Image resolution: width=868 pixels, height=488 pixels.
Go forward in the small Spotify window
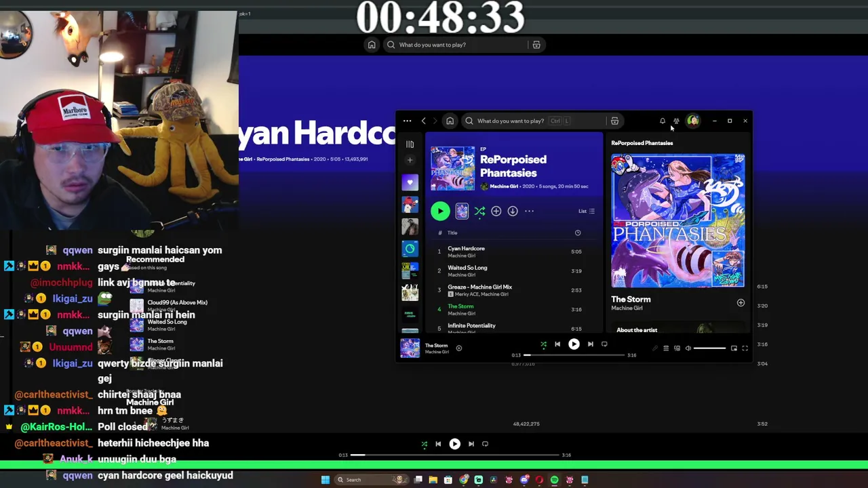435,121
